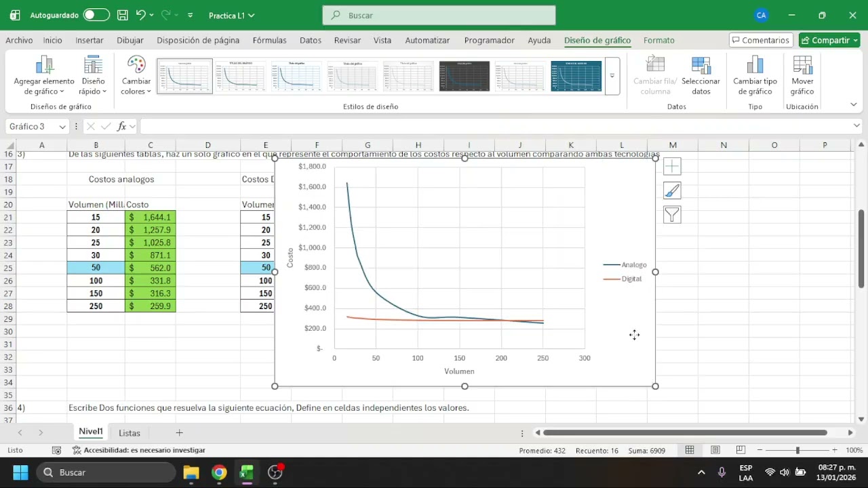Open the Archivo menu
This screenshot has width=868, height=488.
click(x=19, y=40)
